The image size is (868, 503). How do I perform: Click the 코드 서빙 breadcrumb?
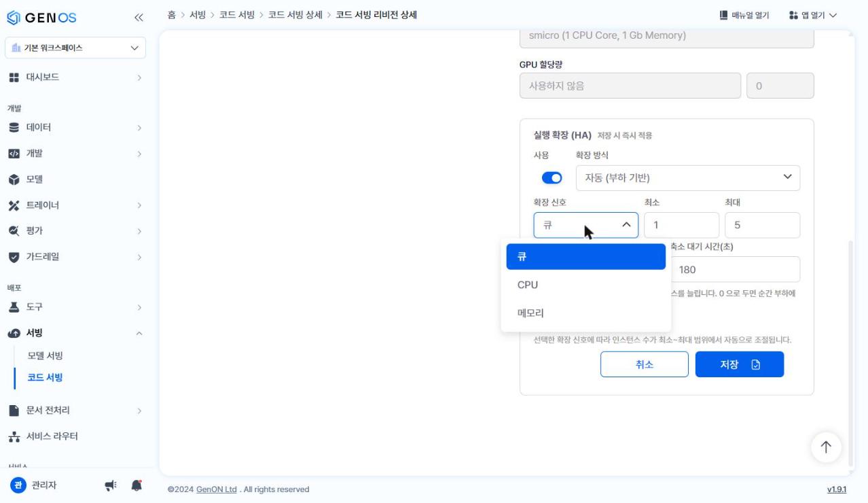coord(237,14)
